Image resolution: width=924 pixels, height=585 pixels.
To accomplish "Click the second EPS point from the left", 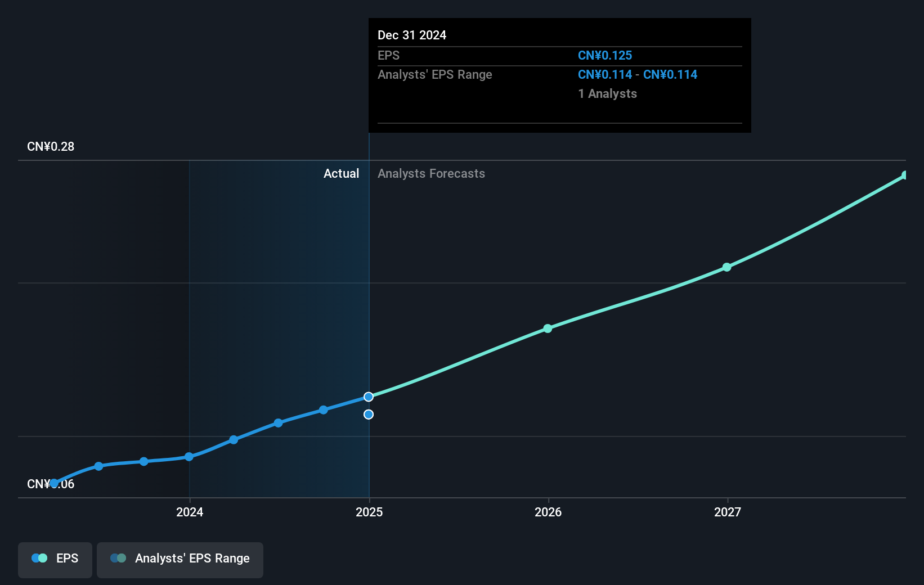I will click(99, 466).
